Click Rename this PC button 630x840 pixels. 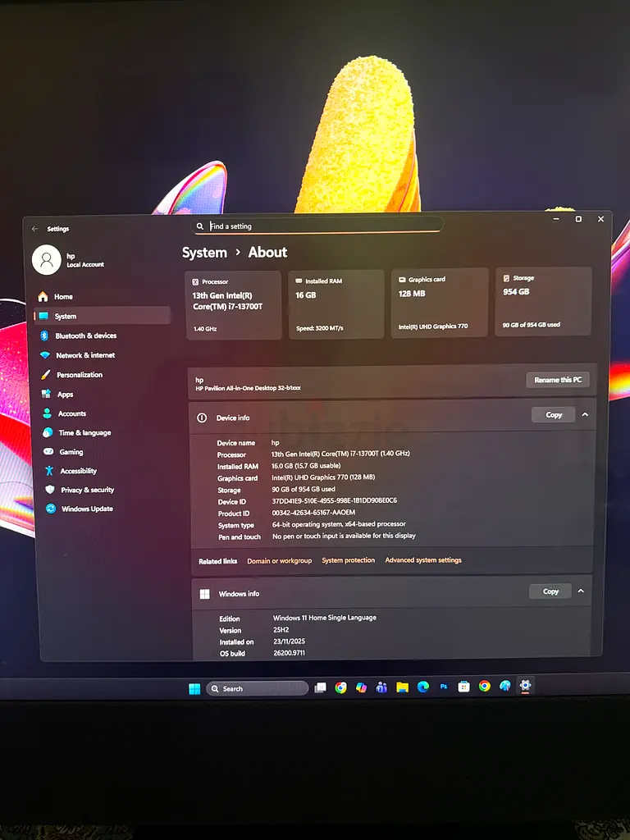click(558, 380)
